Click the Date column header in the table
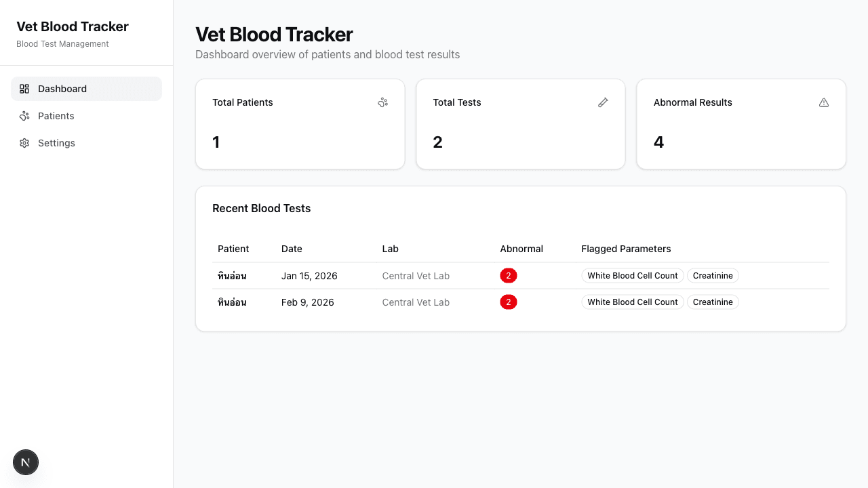This screenshot has width=868, height=488. pyautogui.click(x=292, y=249)
